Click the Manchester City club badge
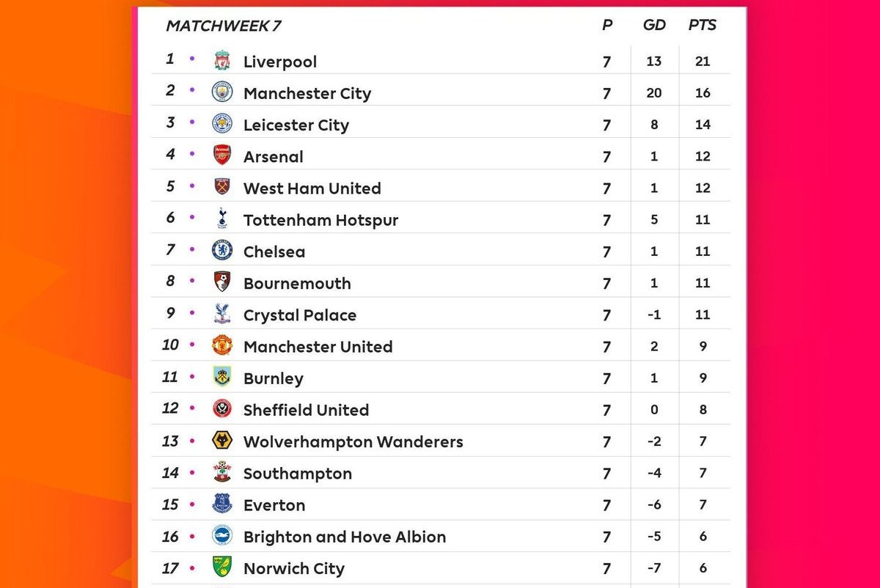 click(222, 92)
